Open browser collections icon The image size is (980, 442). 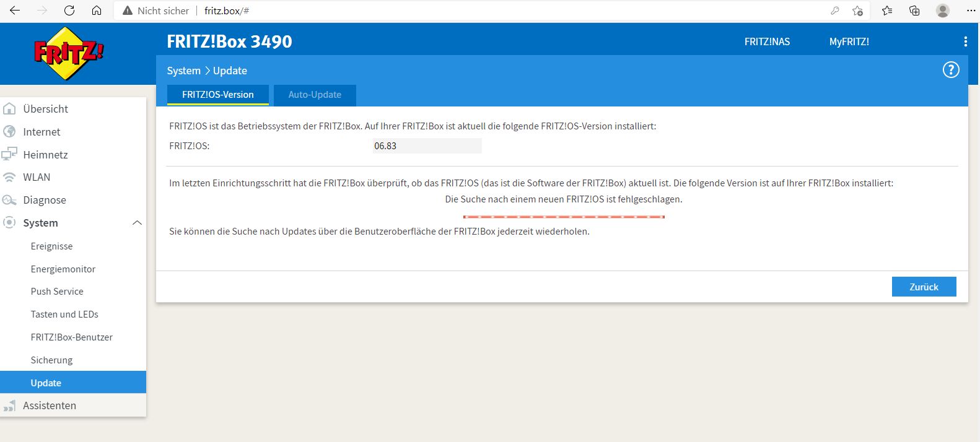click(x=914, y=11)
